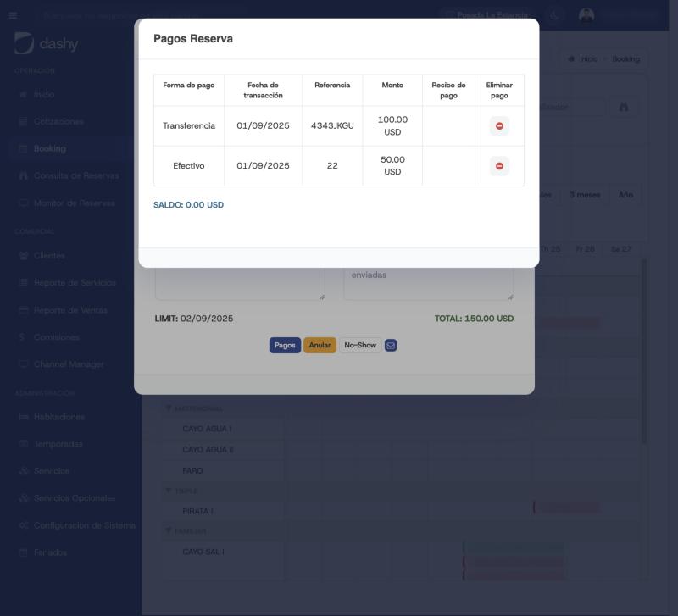678x616 pixels.
Task: Click the dashy logo
Action: (46, 43)
